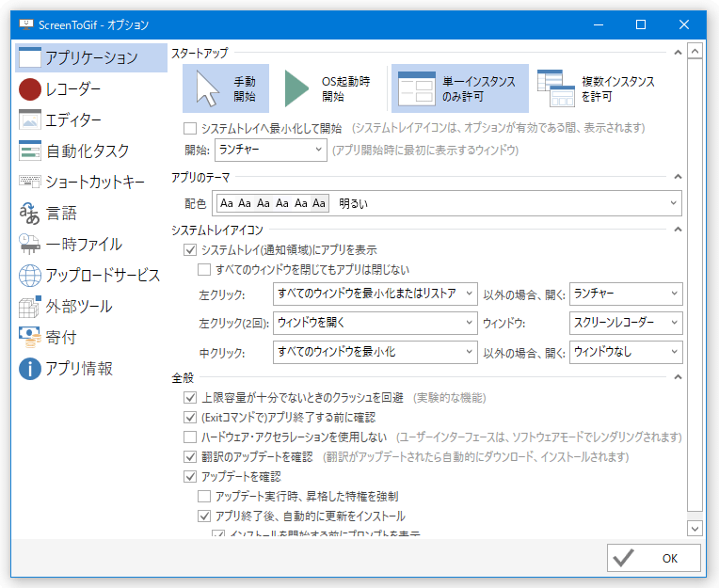This screenshot has height=588, width=719.
Task: Click the アプリケーション window icon in sidebar
Action: coord(30,57)
